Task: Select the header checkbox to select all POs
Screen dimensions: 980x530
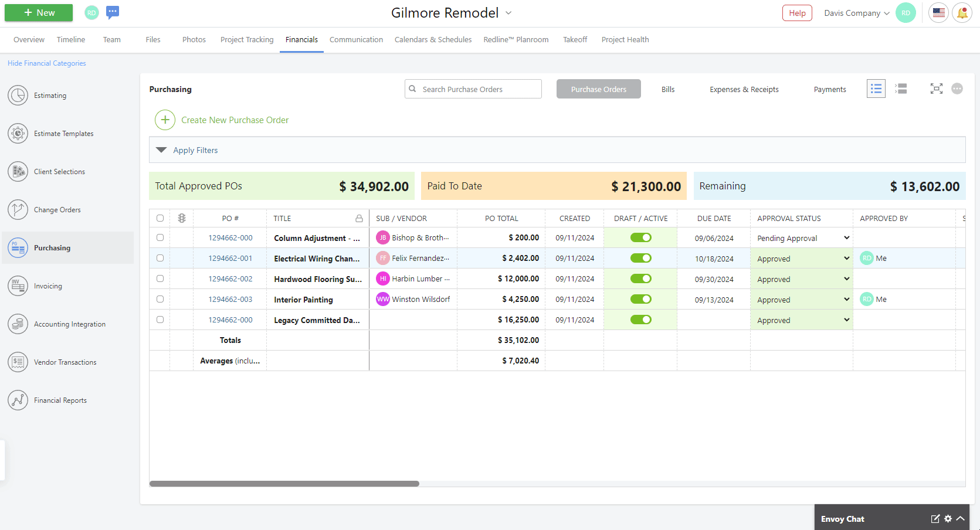Action: coord(160,218)
